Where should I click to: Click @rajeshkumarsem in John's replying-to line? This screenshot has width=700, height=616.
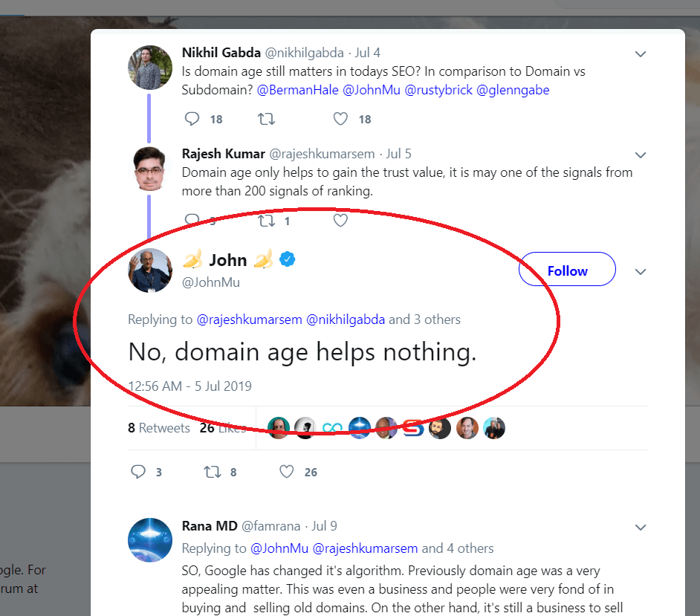249,320
